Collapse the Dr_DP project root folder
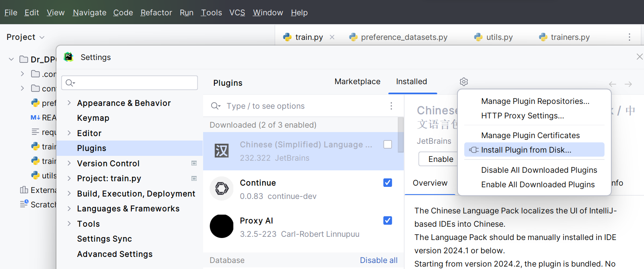 coord(11,60)
